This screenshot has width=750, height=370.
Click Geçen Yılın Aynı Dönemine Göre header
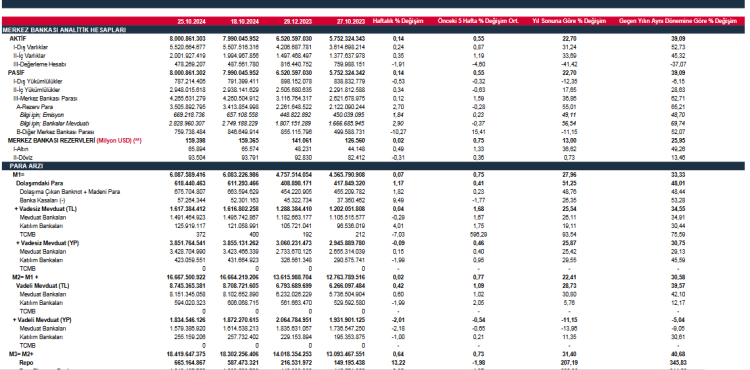(x=678, y=22)
